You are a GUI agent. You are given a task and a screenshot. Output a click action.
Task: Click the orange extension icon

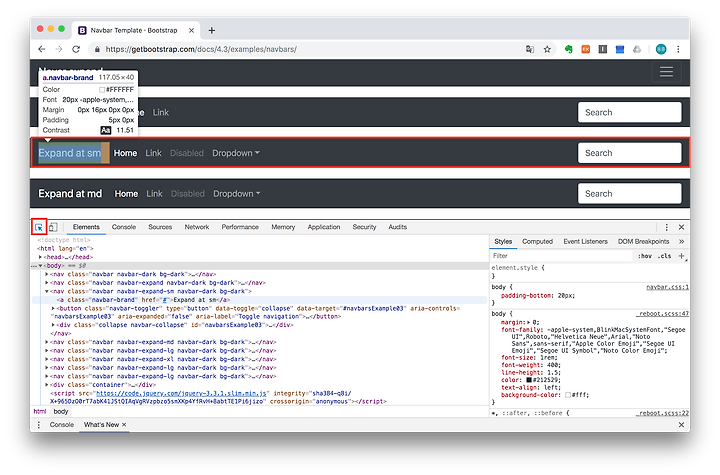coord(585,49)
